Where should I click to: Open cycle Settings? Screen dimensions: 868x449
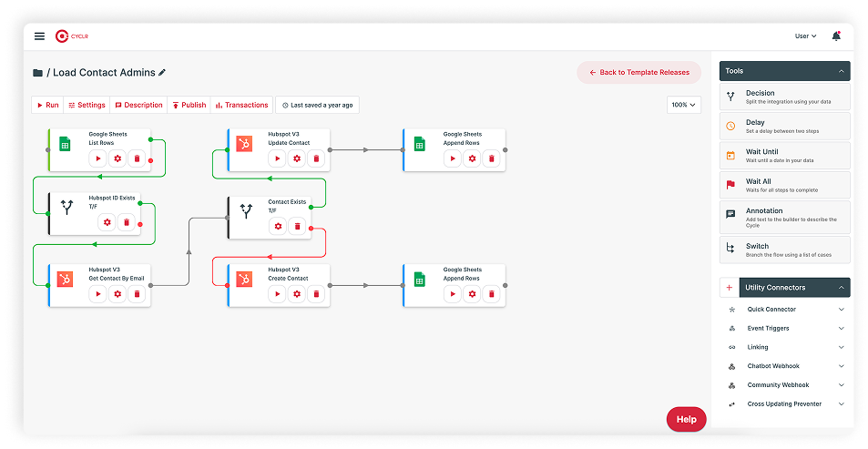click(87, 105)
